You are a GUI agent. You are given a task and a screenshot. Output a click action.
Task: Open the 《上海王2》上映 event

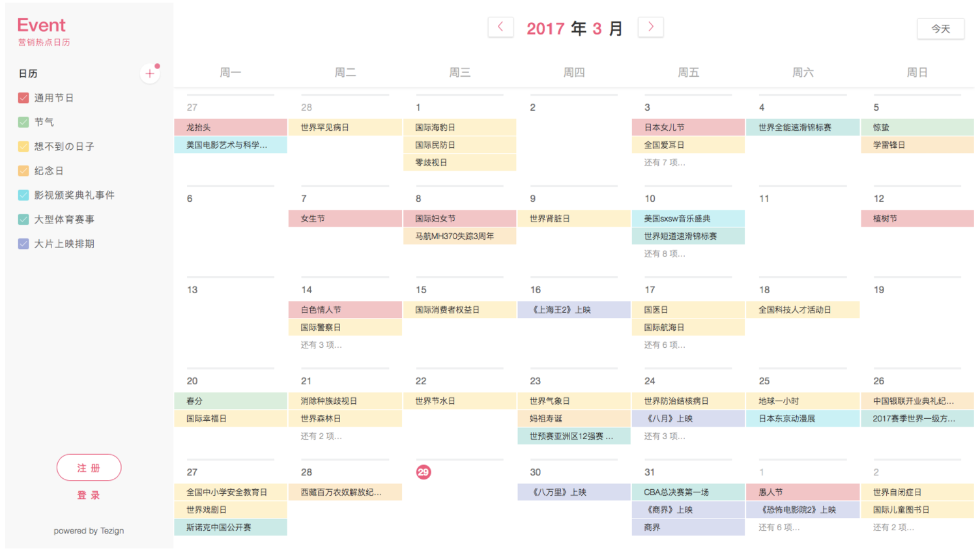pyautogui.click(x=573, y=310)
